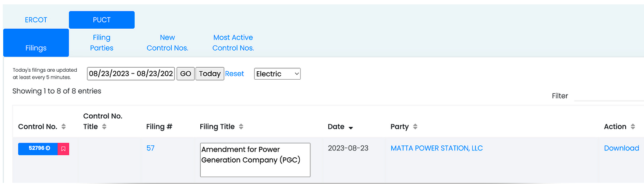Download filing 57 document
The height and width of the screenshot is (184, 644).
tap(621, 148)
